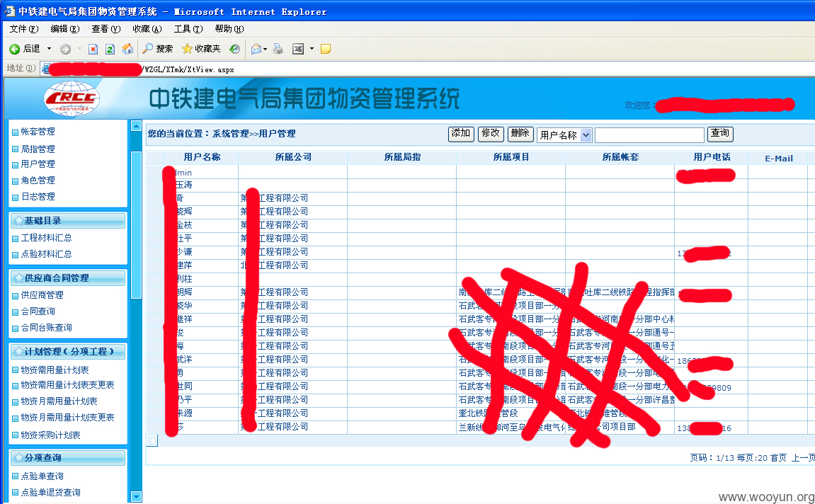Open the edit icon's dropdown arrow
This screenshot has height=504, width=815.
point(312,49)
